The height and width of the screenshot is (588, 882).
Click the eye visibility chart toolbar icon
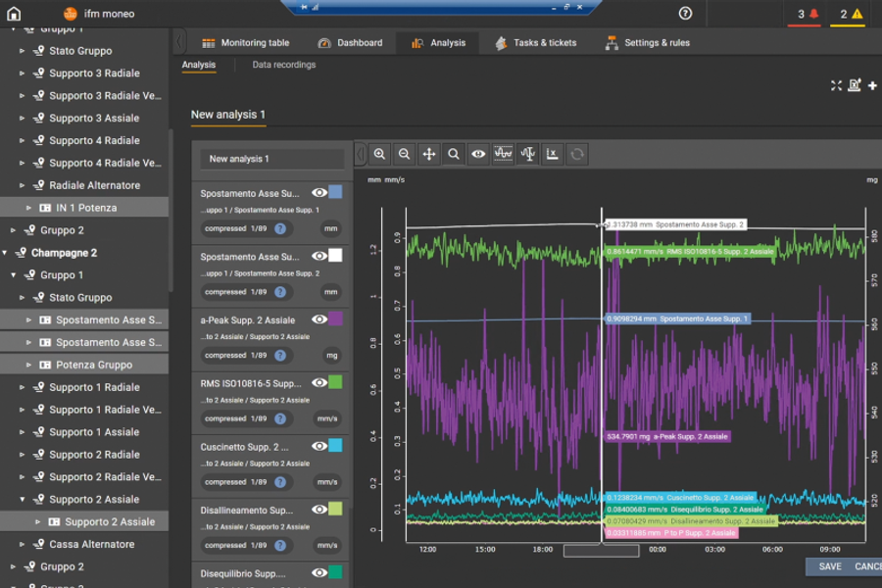pos(478,154)
